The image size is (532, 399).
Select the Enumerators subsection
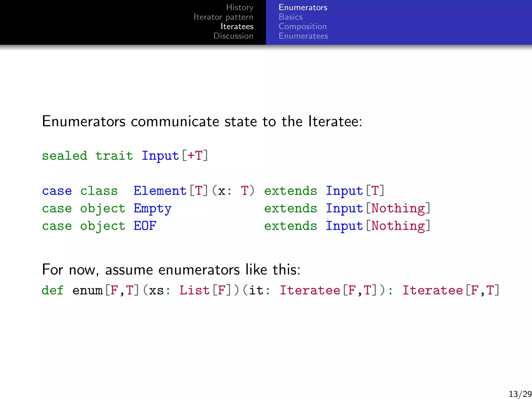[303, 8]
